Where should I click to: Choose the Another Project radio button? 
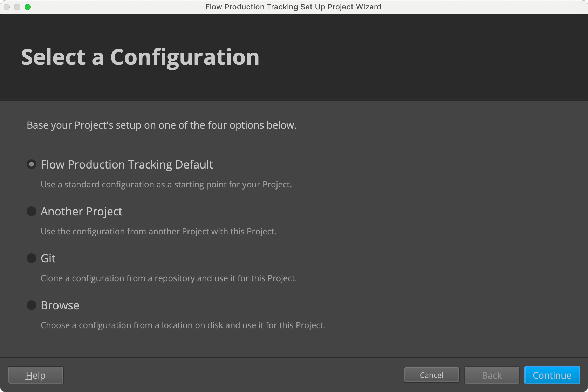[x=32, y=211]
